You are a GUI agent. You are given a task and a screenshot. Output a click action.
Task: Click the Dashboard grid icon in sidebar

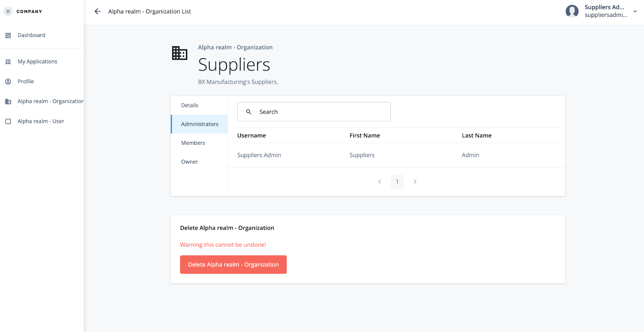click(x=8, y=35)
